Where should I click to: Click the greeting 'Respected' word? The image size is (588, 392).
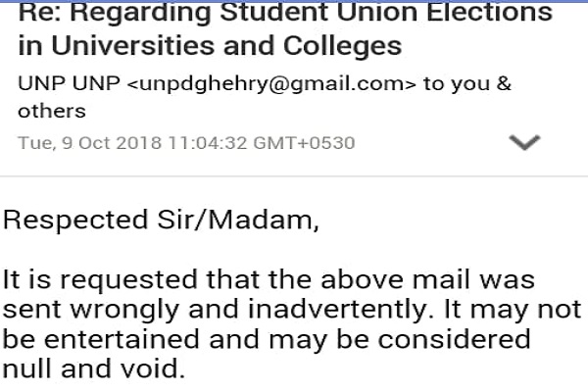pos(75,220)
